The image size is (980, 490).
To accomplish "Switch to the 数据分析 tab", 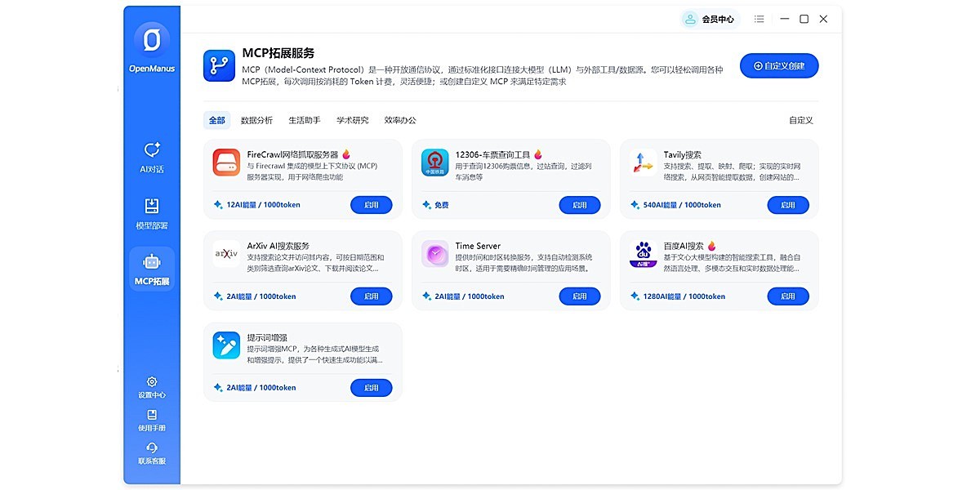I will coord(256,120).
